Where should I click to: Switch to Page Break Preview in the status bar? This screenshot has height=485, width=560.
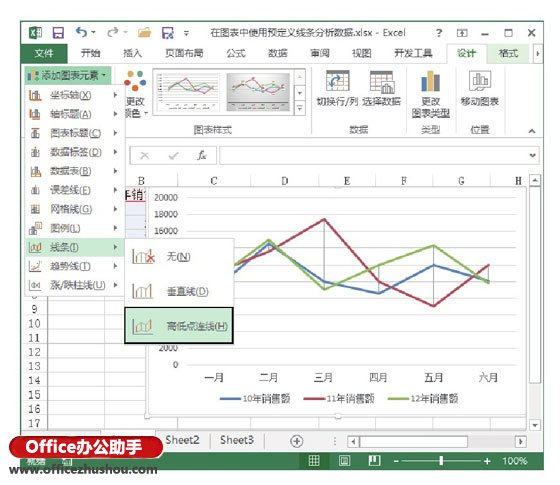pyautogui.click(x=374, y=461)
